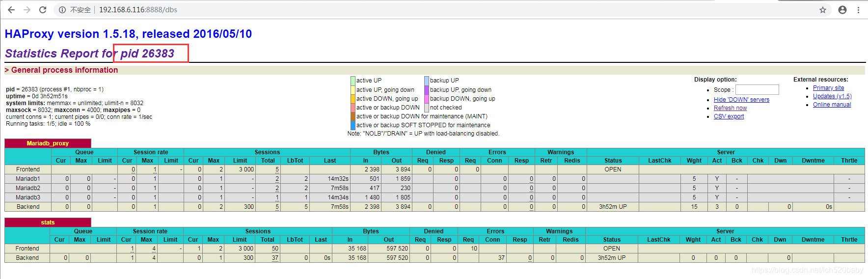This screenshot has height=279, width=868.
Task: Select the uptime 0d 3h52m51s line
Action: coord(37,96)
